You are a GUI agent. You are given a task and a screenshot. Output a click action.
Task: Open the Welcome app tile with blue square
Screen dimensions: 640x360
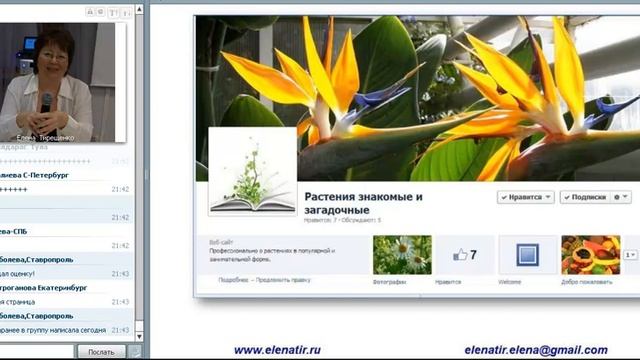528,255
